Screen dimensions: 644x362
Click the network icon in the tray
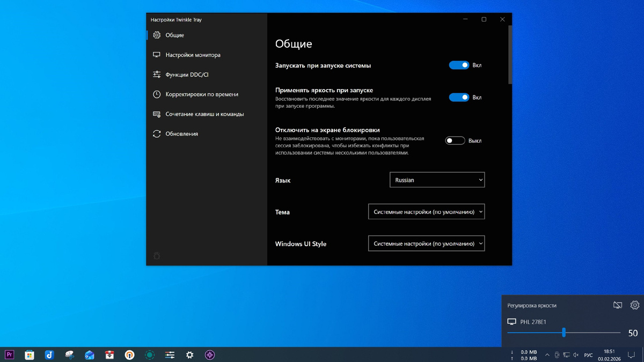click(566, 355)
